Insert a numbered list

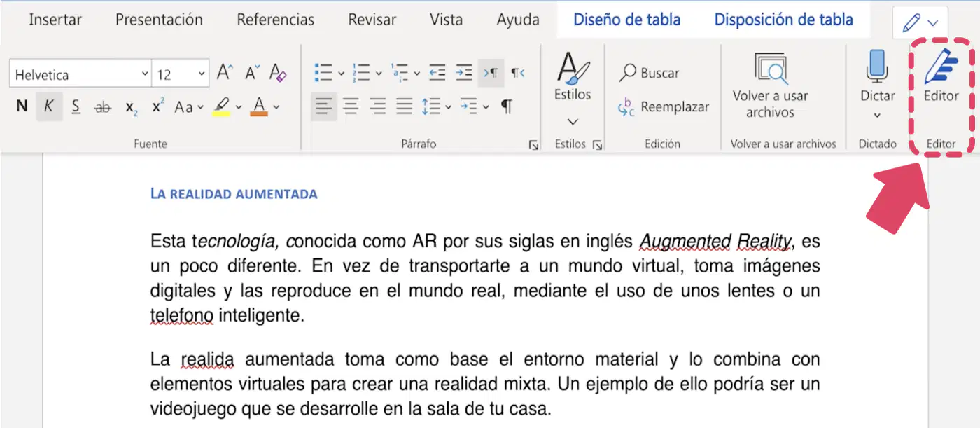361,72
